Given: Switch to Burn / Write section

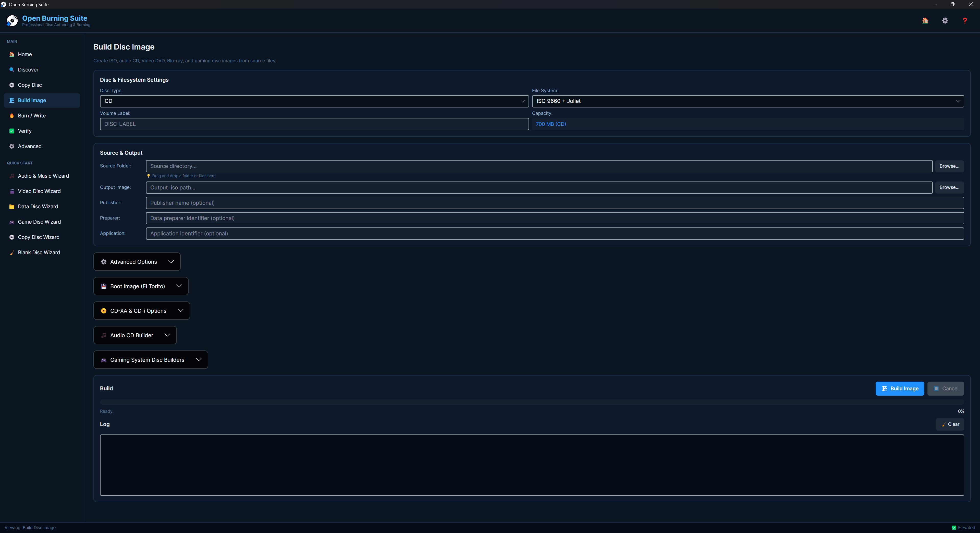Looking at the screenshot, I should pos(42,116).
